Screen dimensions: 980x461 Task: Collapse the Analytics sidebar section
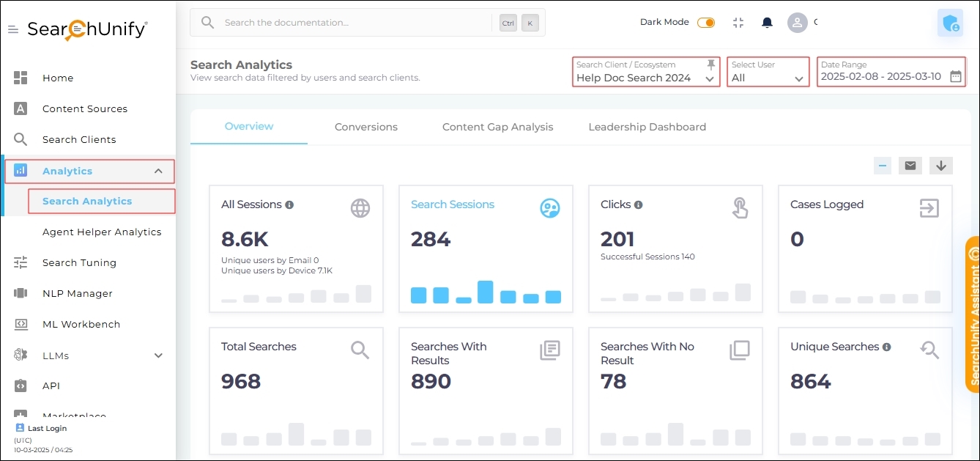[158, 171]
